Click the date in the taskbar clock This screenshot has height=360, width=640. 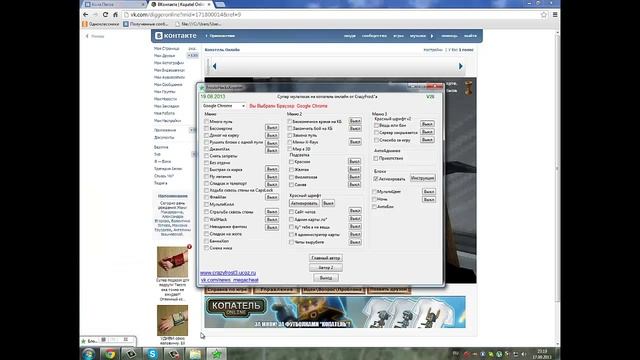click(542, 357)
